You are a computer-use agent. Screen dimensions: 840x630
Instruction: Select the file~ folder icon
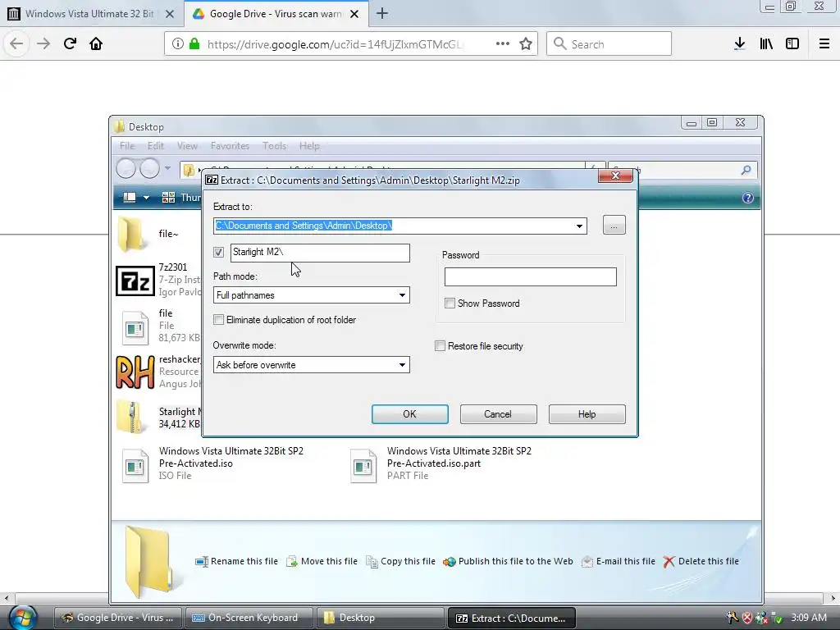131,234
